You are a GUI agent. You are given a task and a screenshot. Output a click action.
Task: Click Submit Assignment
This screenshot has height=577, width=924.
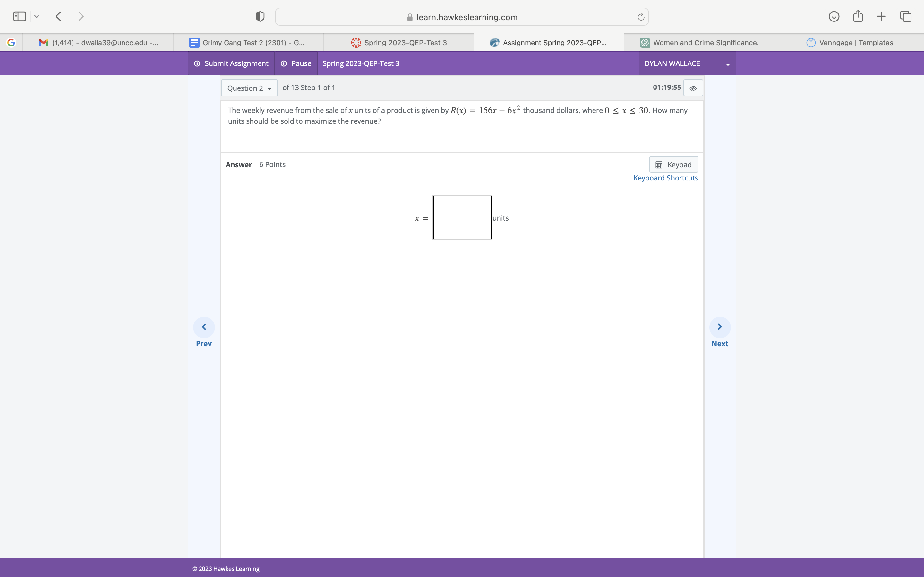(x=231, y=63)
